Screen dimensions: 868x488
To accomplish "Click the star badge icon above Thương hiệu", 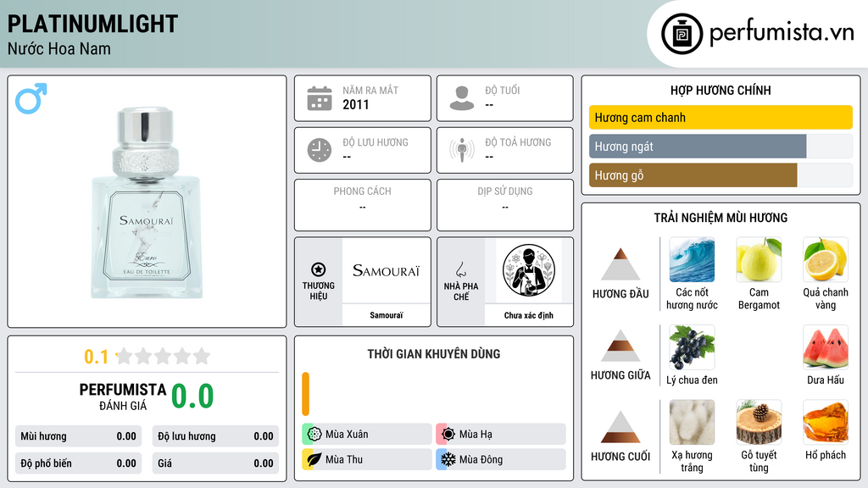I will (319, 269).
